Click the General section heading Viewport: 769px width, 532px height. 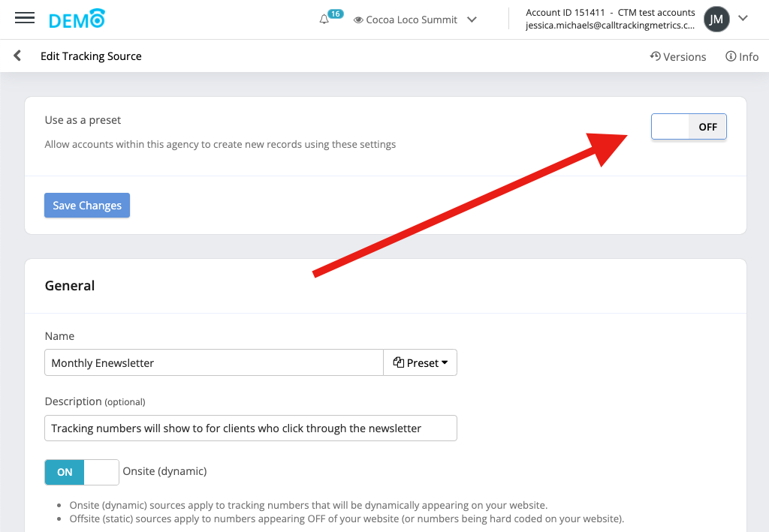click(70, 286)
